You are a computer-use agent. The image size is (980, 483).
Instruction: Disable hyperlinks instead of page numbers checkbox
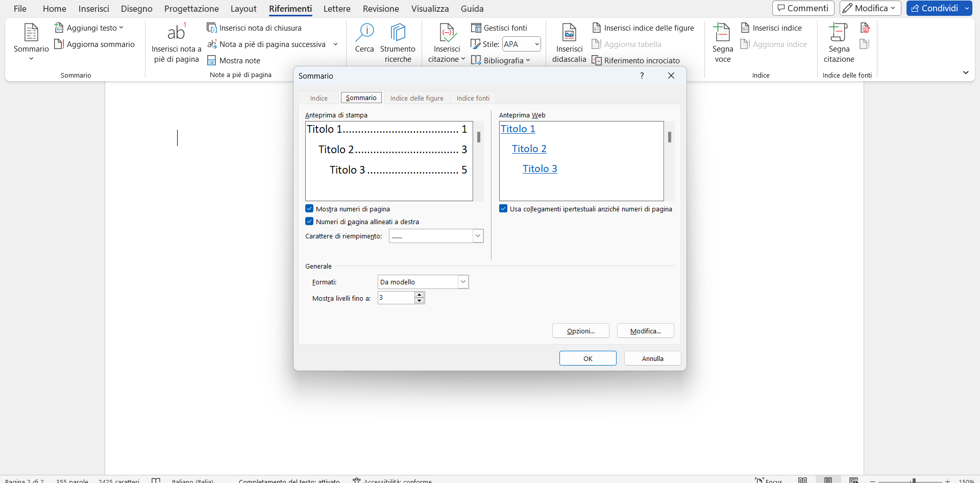[503, 209]
